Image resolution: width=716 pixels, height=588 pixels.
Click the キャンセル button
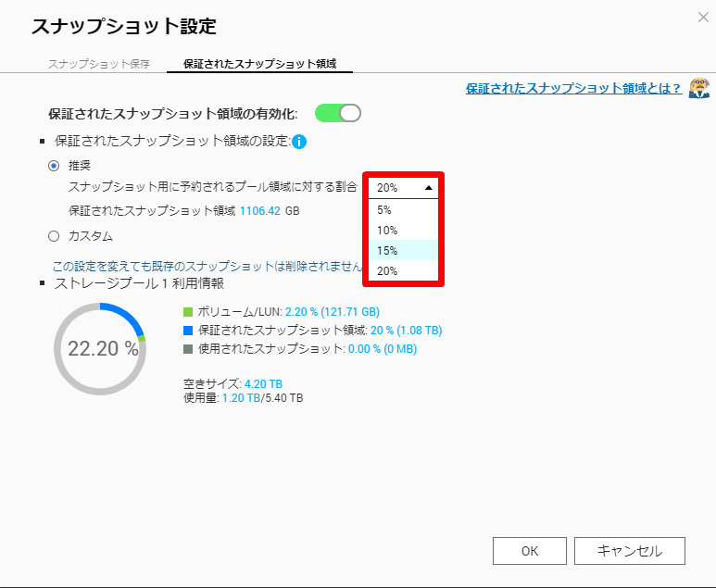pos(630,551)
